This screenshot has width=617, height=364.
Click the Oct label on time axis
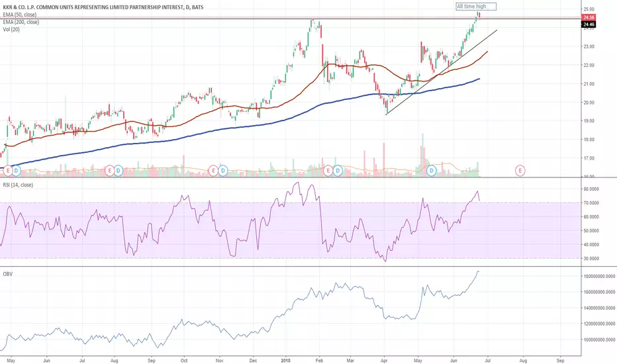click(184, 361)
